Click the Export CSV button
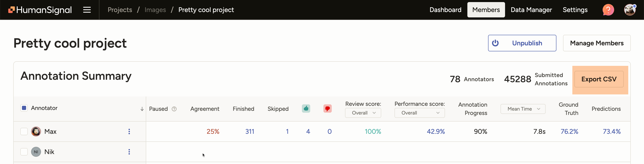The image size is (644, 164). tap(599, 79)
